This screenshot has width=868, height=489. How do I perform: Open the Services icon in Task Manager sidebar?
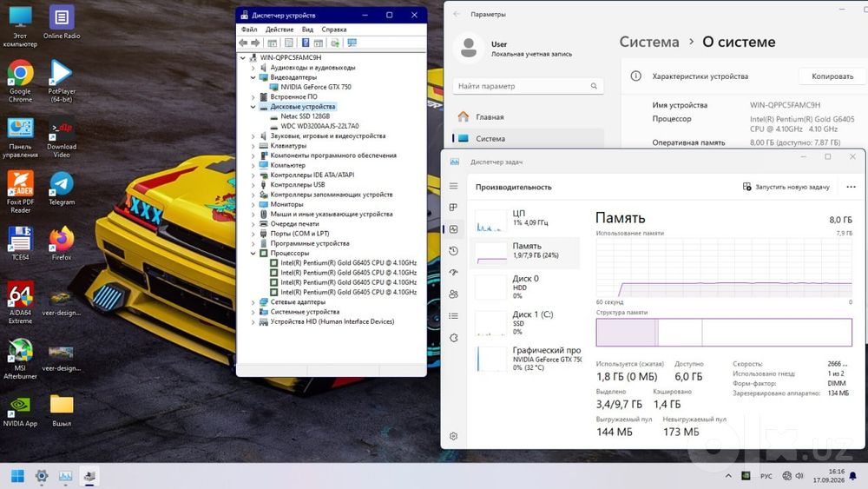click(454, 338)
